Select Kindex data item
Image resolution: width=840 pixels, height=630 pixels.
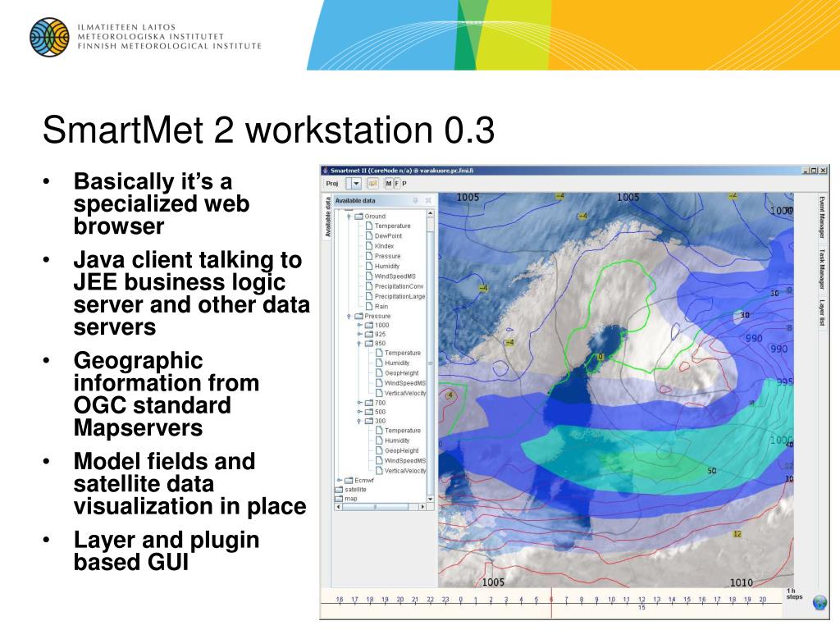(x=380, y=246)
